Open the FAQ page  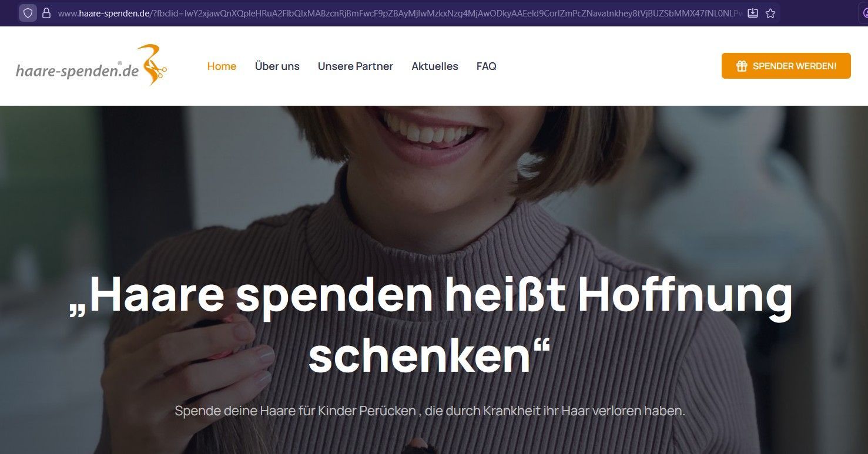(x=486, y=66)
